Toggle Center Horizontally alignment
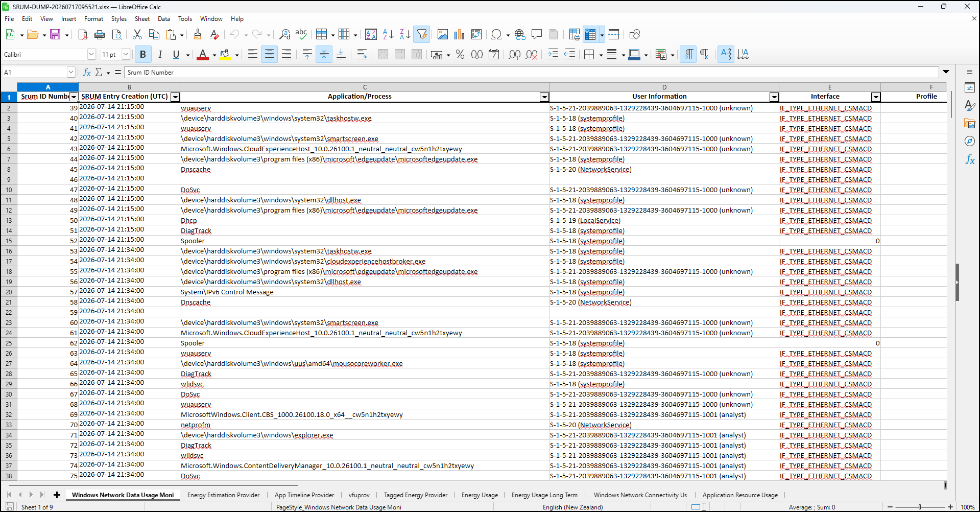Screen dimensions: 980x512 point(270,55)
